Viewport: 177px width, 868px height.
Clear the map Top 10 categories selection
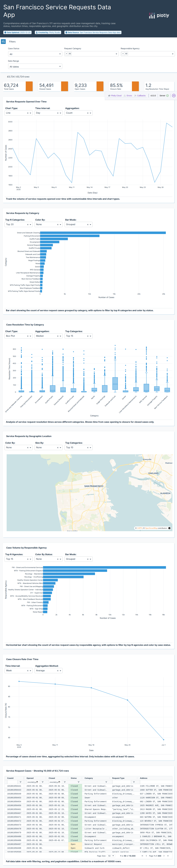point(88,448)
